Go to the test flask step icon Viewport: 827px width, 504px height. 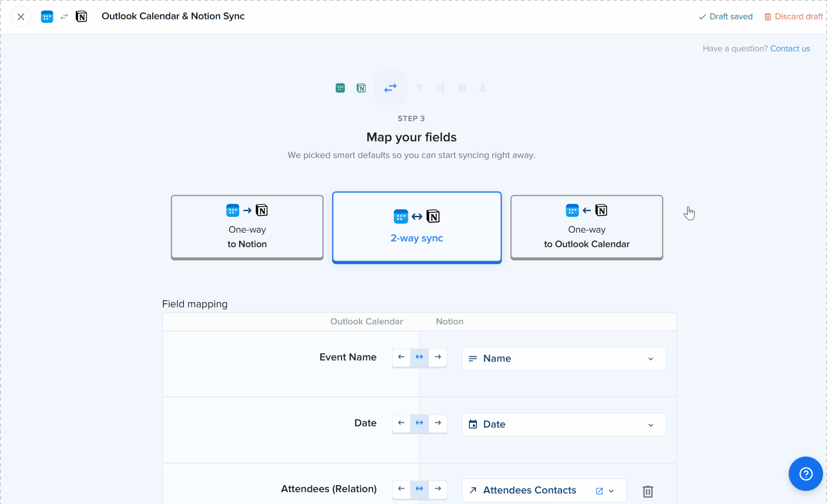point(483,88)
